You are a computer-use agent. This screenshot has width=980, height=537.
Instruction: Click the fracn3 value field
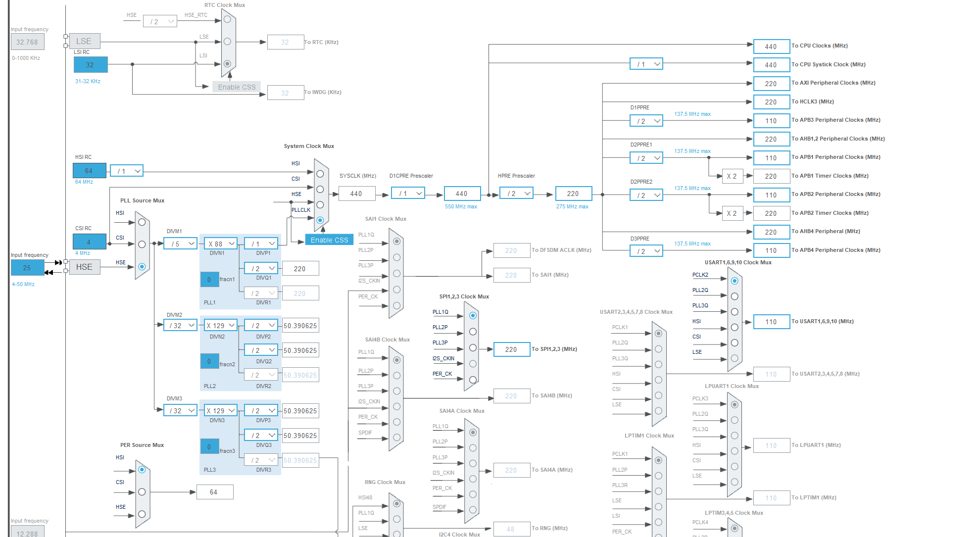click(x=209, y=446)
